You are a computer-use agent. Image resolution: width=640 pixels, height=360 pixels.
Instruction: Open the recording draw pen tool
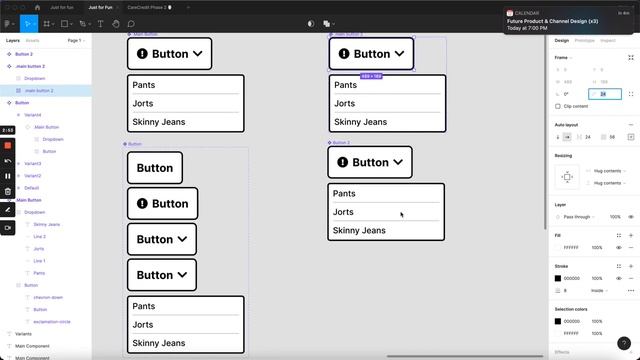coord(8,209)
